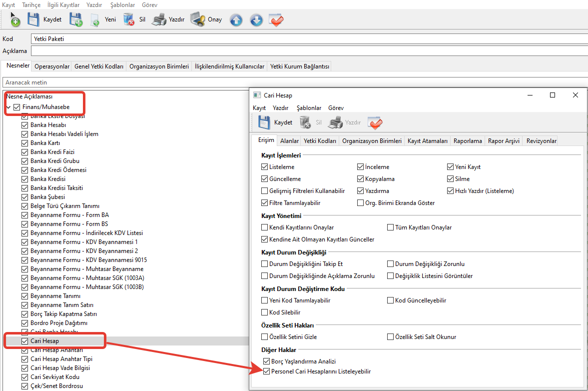Viewport: 588px width, 391px height.
Task: Go to next record with down arrow icon
Action: [x=256, y=20]
